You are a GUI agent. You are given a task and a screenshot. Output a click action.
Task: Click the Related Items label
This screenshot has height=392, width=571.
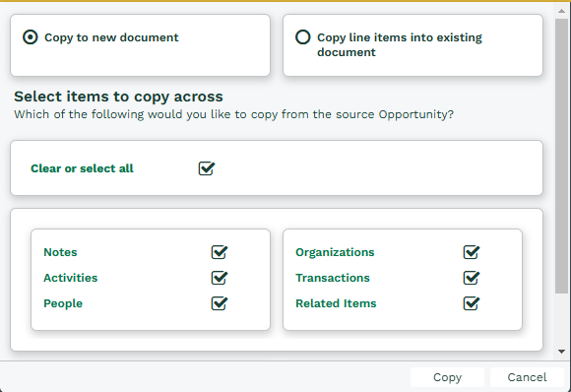[x=336, y=303]
